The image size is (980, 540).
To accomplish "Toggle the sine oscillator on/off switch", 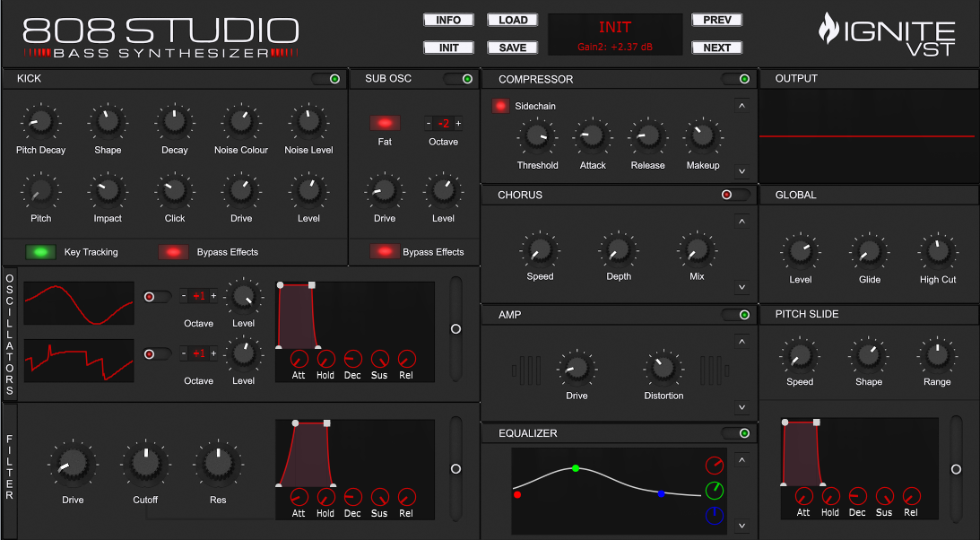I will pos(157,297).
